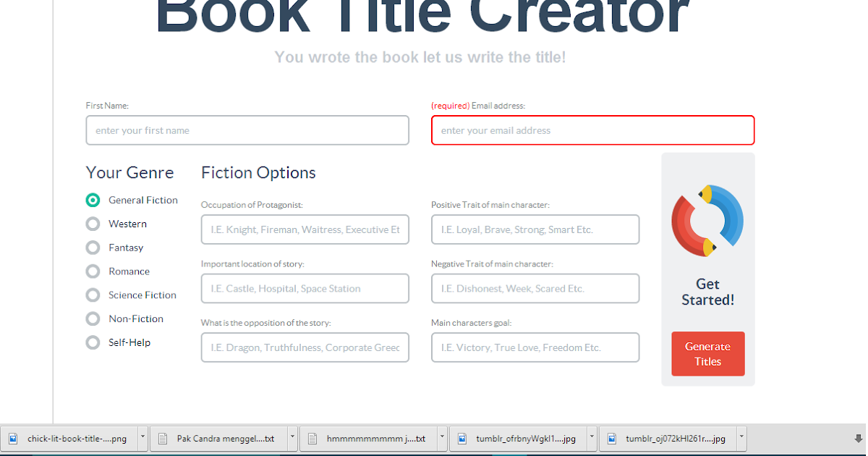Open downloaded tumblr_oj072kHI261r jpg file
The height and width of the screenshot is (456, 868).
tap(668, 439)
